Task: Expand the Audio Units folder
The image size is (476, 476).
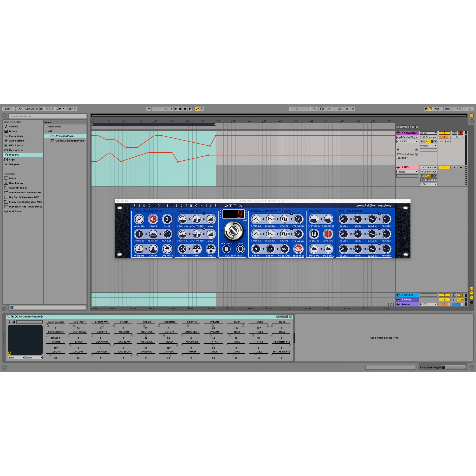Action: click(x=46, y=126)
